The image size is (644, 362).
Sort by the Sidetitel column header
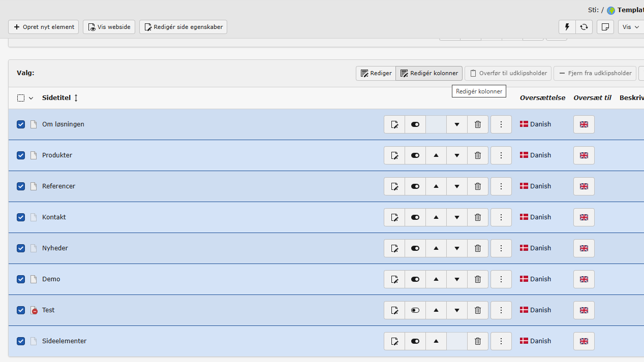[x=56, y=98]
